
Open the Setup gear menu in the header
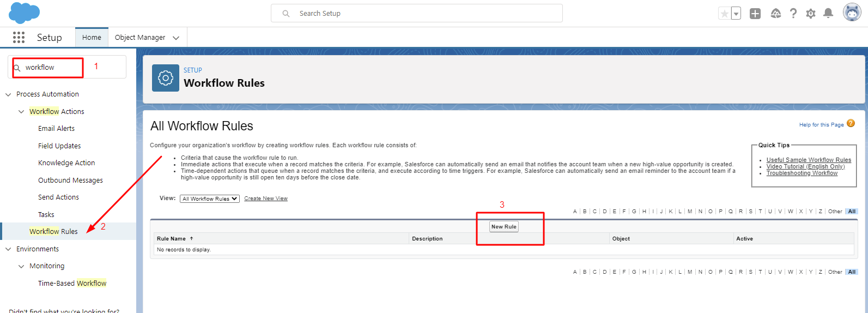(x=811, y=14)
